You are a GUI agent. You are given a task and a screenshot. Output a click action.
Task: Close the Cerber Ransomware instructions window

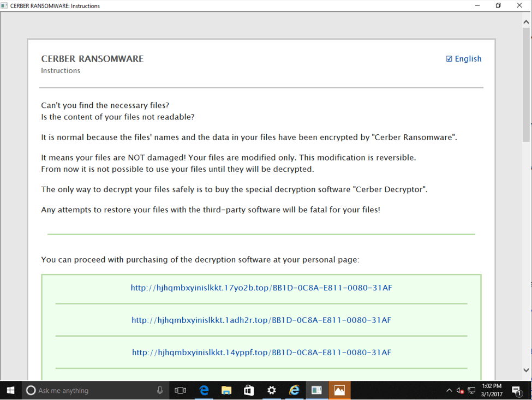point(519,5)
